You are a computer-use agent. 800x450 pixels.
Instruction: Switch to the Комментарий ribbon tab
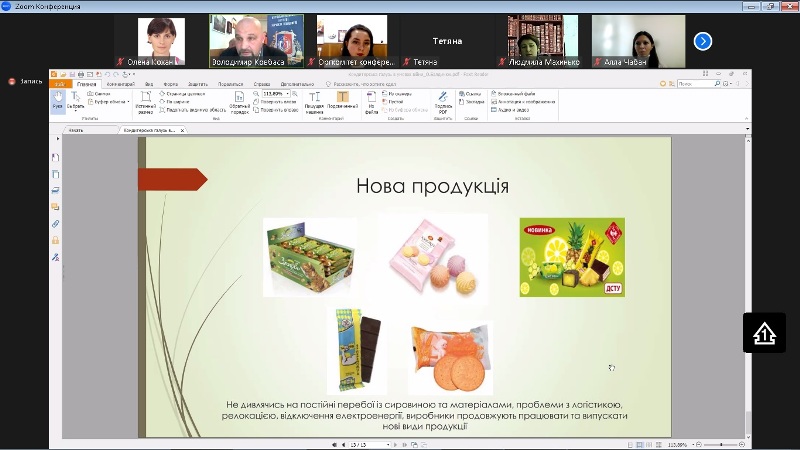coord(120,84)
